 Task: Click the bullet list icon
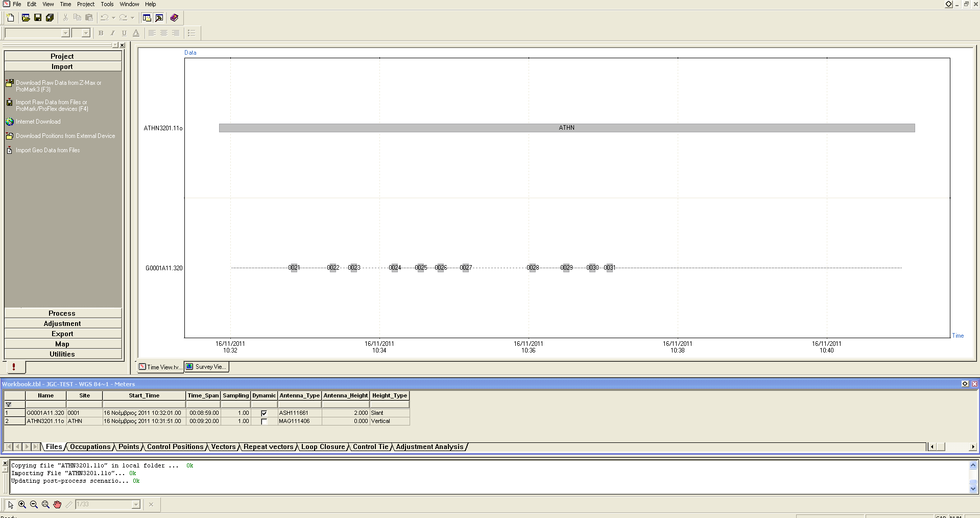[x=192, y=33]
